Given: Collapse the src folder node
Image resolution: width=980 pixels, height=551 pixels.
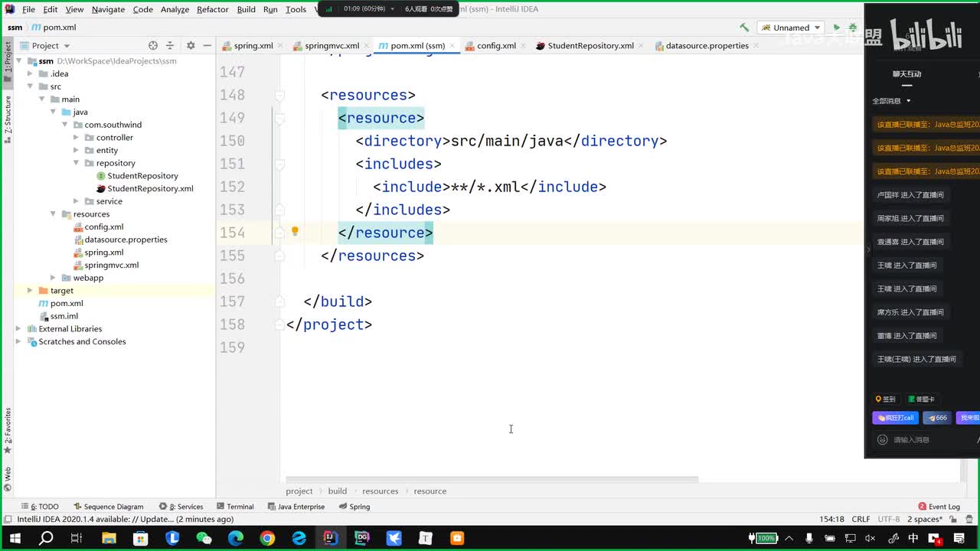Looking at the screenshot, I should [x=31, y=86].
